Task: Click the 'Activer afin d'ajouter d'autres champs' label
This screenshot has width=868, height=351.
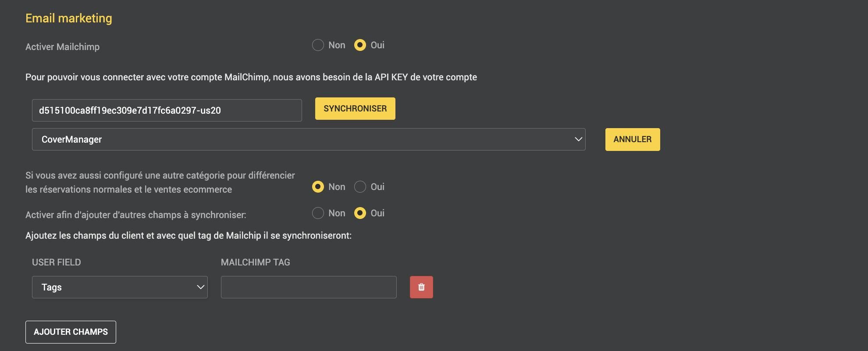Action: [x=136, y=215]
